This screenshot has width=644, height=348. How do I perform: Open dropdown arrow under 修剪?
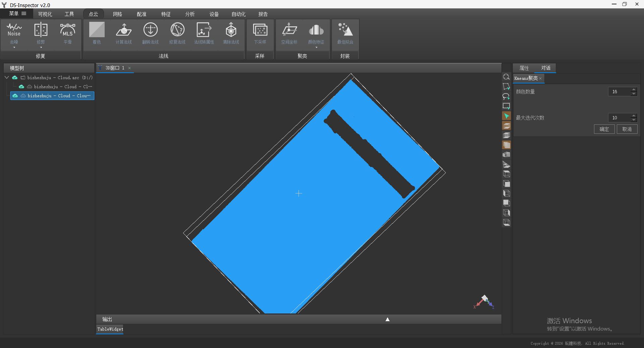point(41,48)
